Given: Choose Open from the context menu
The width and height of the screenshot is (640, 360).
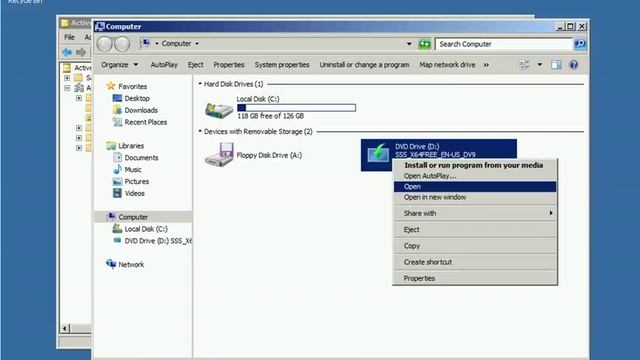Looking at the screenshot, I should pyautogui.click(x=475, y=187).
